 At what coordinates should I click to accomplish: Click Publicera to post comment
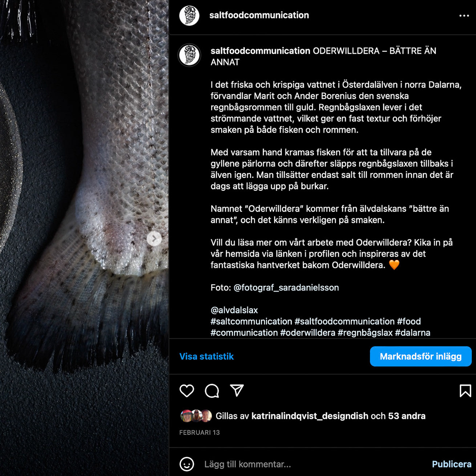coord(452,464)
